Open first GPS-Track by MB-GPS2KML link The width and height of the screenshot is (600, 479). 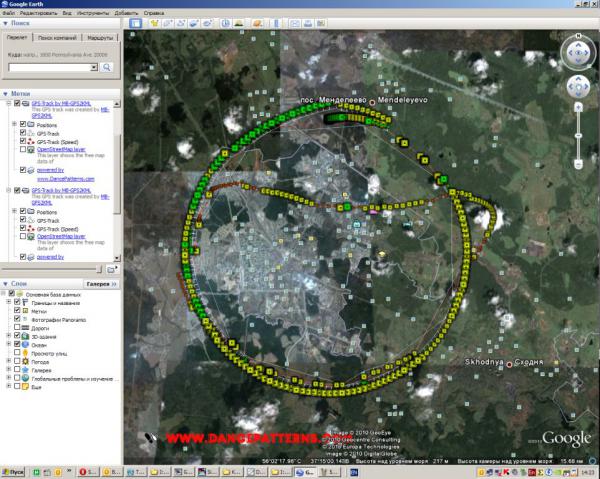[x=61, y=103]
